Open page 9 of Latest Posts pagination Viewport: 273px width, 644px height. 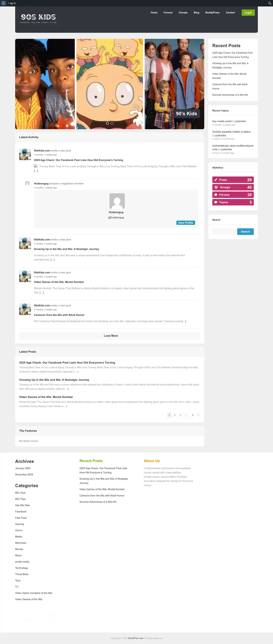click(193, 415)
